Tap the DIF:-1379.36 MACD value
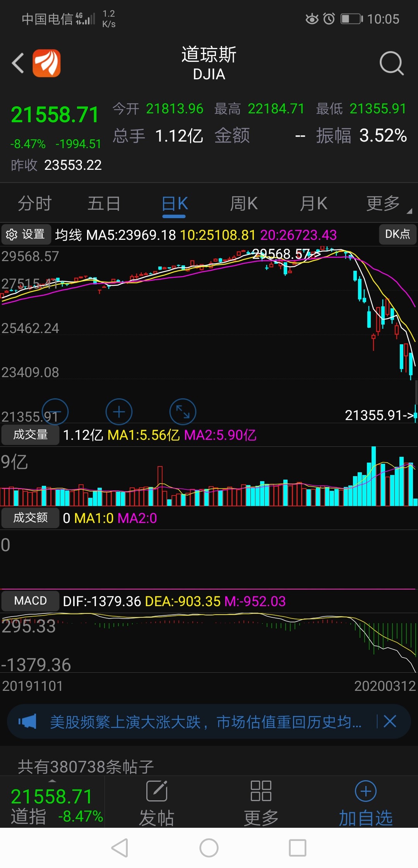The width and height of the screenshot is (418, 868). tap(102, 601)
